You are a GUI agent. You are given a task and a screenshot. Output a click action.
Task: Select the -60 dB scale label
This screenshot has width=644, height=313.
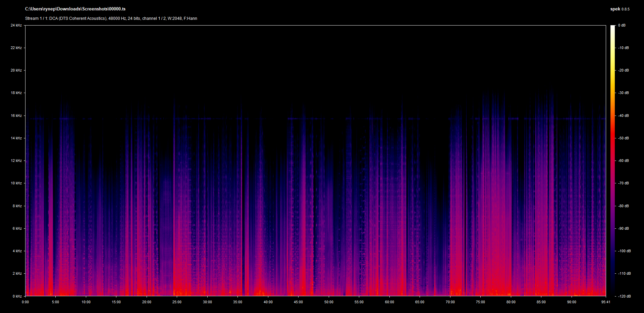[624, 161]
